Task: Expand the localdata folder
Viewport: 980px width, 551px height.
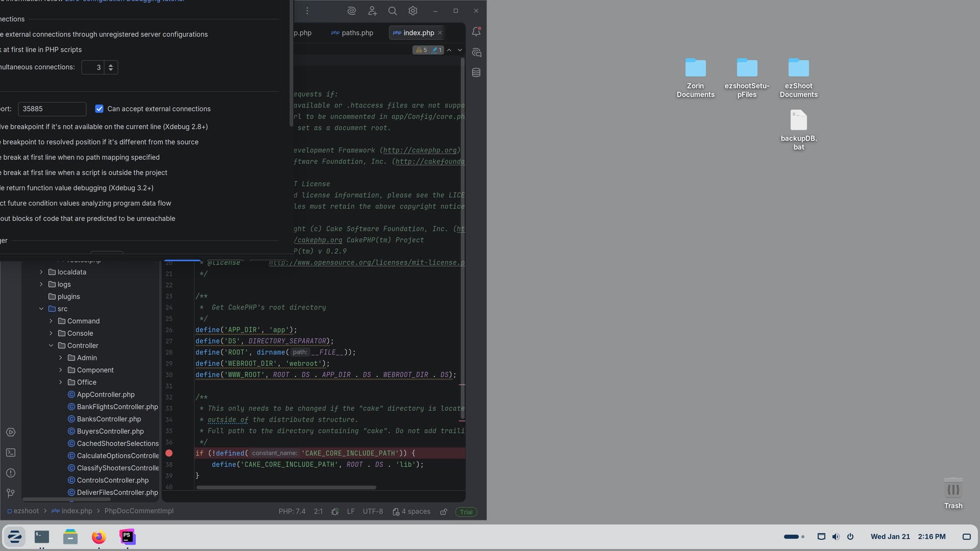Action: point(41,272)
